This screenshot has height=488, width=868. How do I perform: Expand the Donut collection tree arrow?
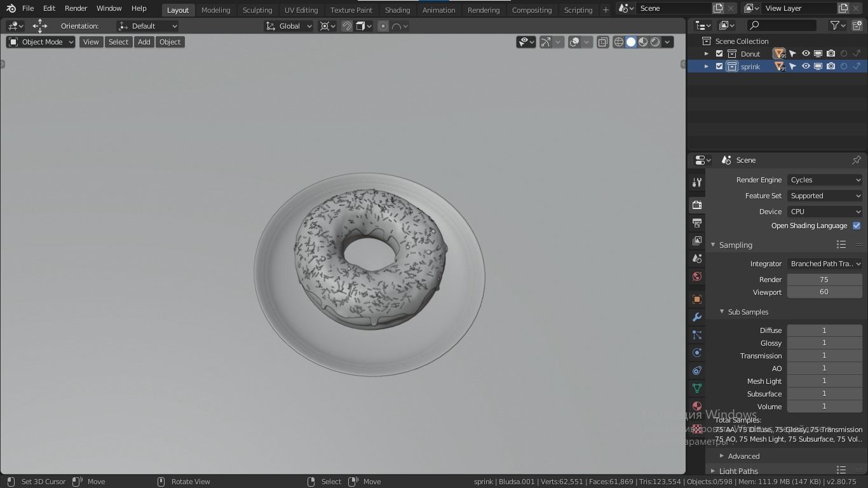707,54
